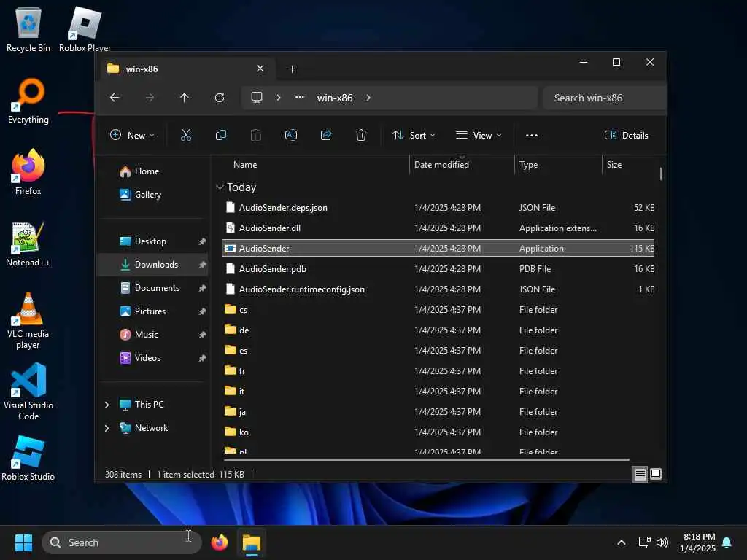Screen dimensions: 747x560
Task: Go back with the left arrow
Action: click(x=115, y=98)
